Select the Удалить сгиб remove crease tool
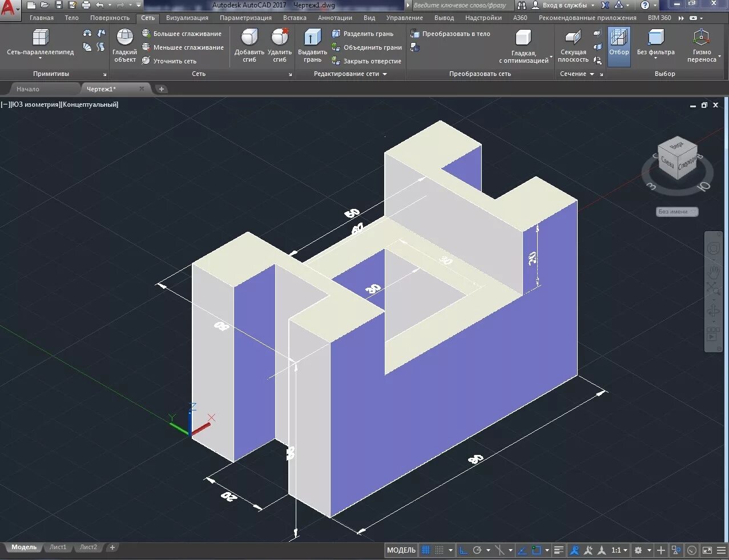The image size is (729, 560). pos(280,45)
